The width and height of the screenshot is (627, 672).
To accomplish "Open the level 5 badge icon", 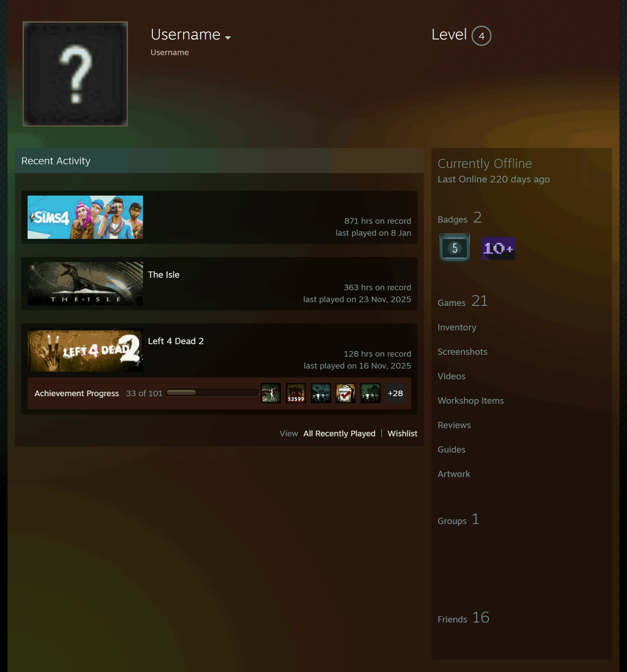I will 454,248.
